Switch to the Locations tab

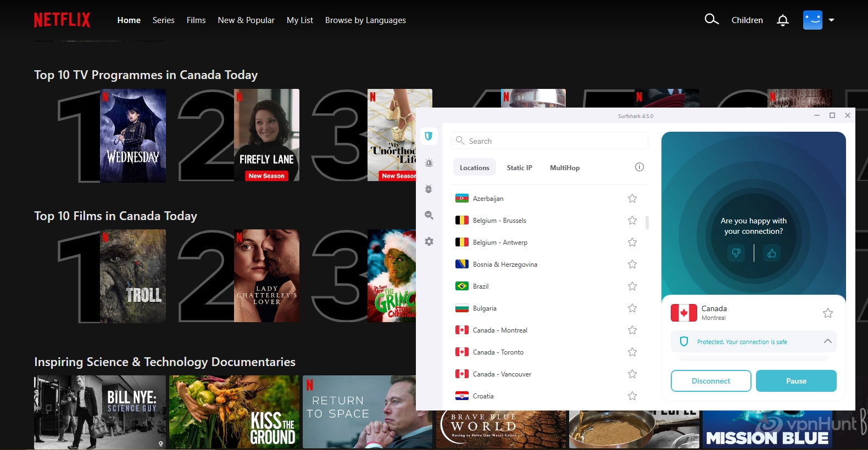pos(475,167)
